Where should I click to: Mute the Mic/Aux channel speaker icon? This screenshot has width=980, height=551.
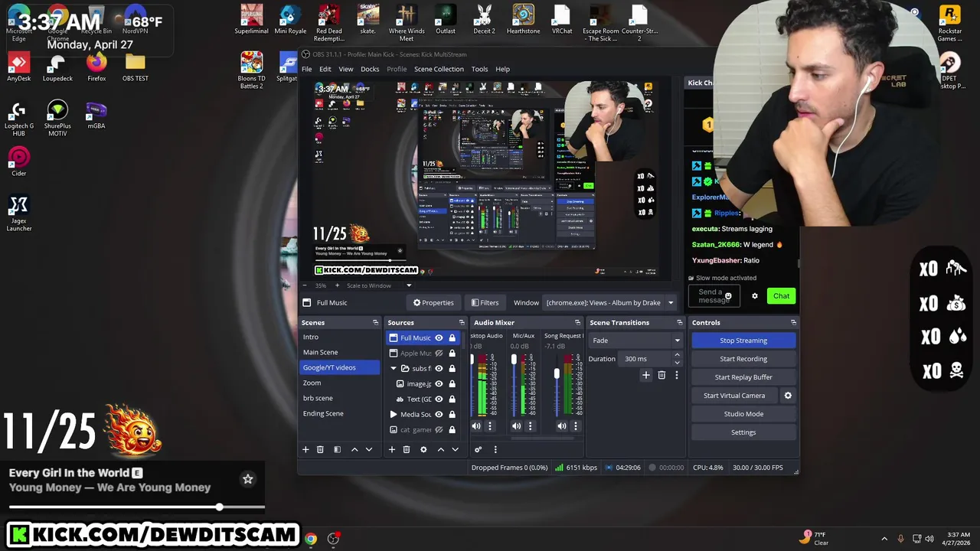(516, 426)
